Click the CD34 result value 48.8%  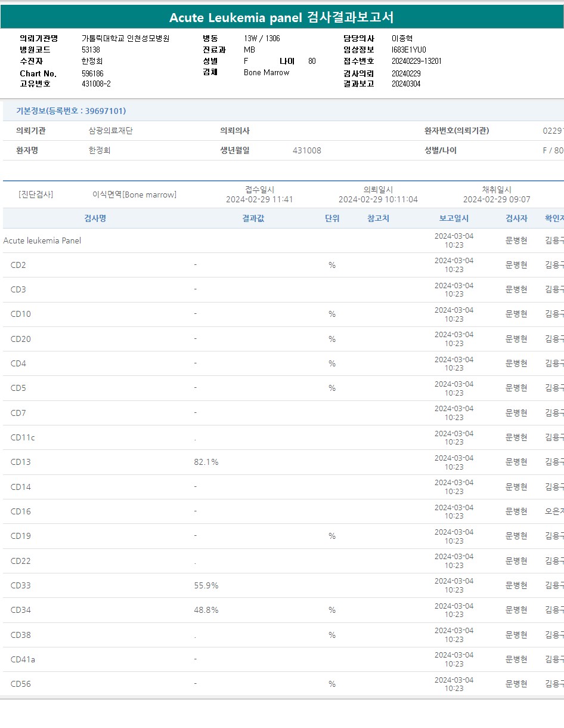pos(206,610)
